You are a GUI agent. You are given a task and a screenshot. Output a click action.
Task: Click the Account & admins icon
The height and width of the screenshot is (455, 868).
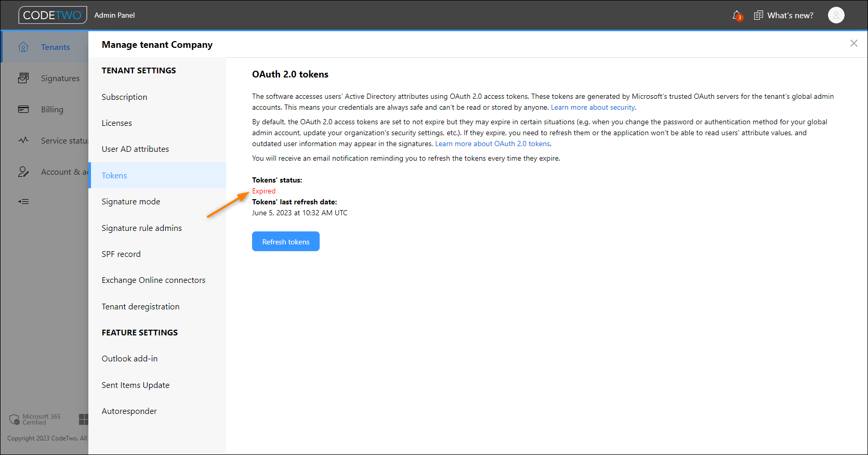click(23, 172)
